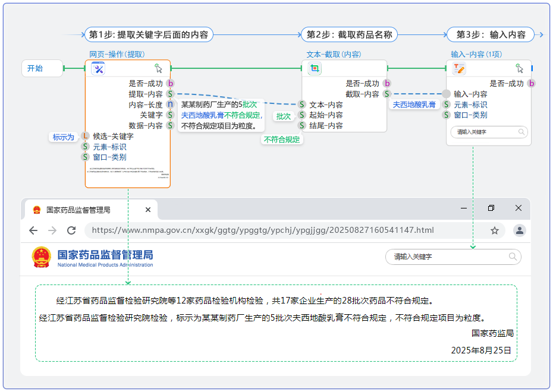Viewport: 553px width, 392px height.
Task: Click the magnifier in 请输入关键字 node field
Action: 521,132
